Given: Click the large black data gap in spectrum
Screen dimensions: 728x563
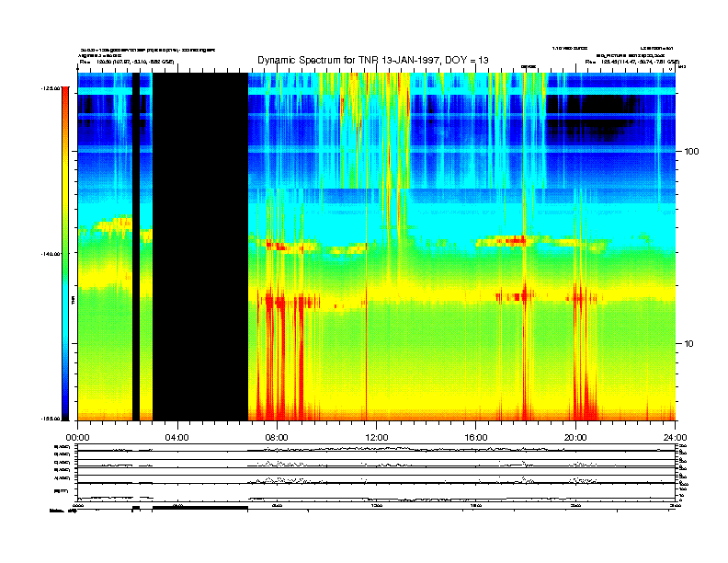Looking at the screenshot, I should (x=200, y=247).
